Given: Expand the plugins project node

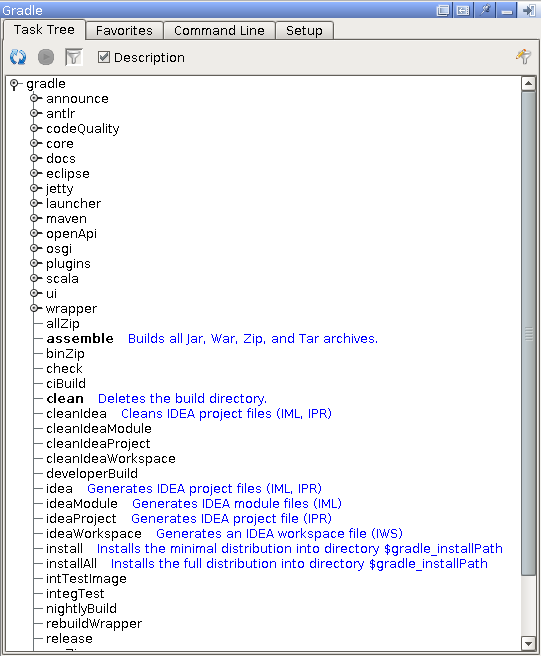Looking at the screenshot, I should pos(34,264).
